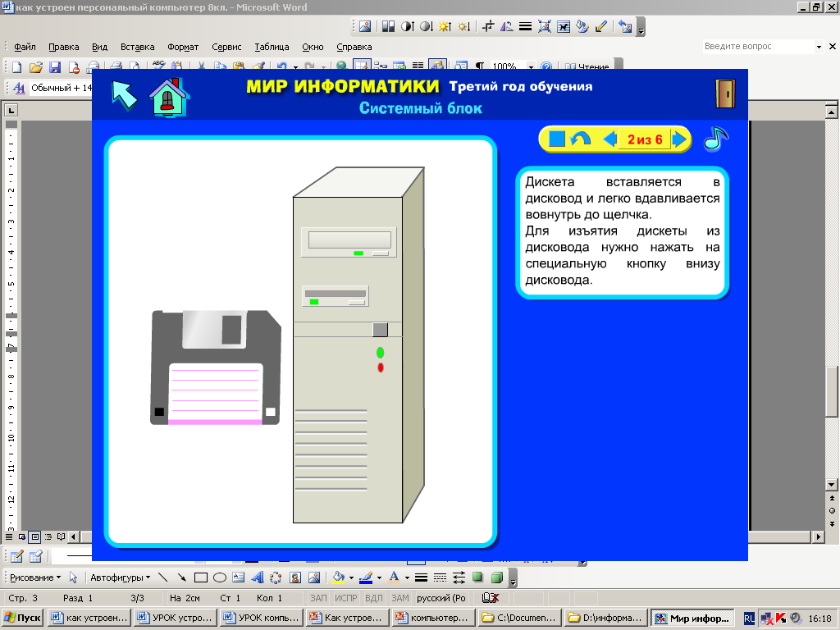Expand the fill color dropdown arrow

click(351, 577)
